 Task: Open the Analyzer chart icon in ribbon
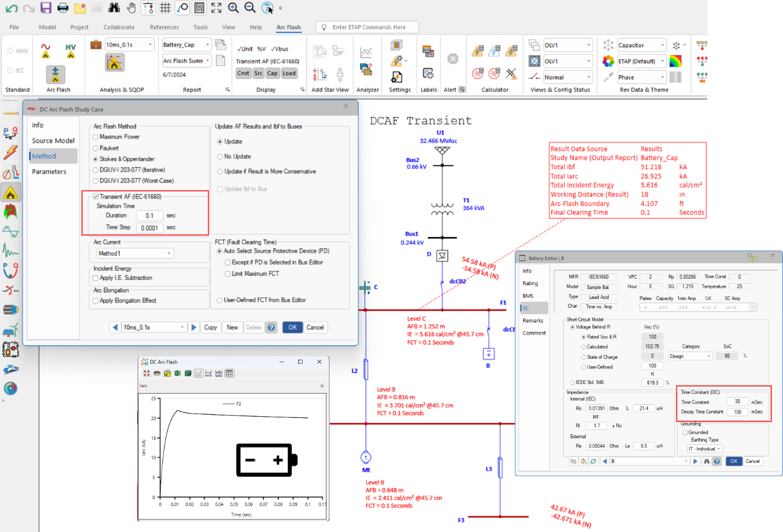(366, 52)
